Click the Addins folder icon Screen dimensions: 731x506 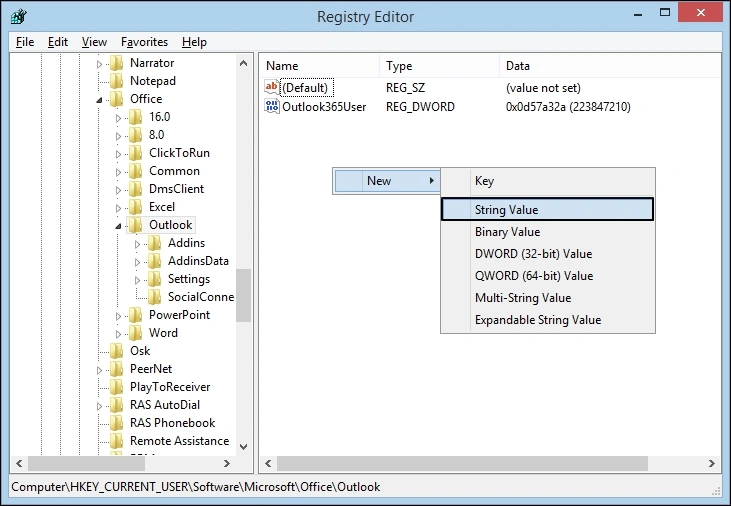pos(154,243)
